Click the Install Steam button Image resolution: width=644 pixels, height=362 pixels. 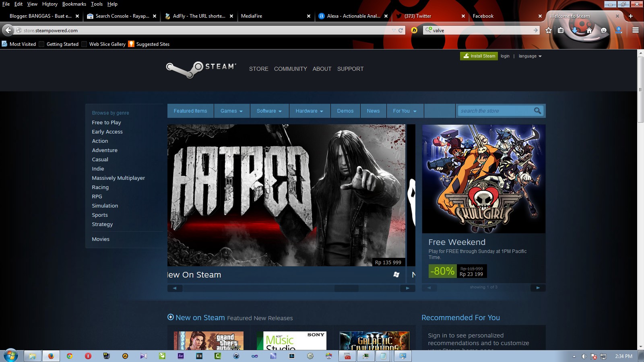pyautogui.click(x=479, y=56)
